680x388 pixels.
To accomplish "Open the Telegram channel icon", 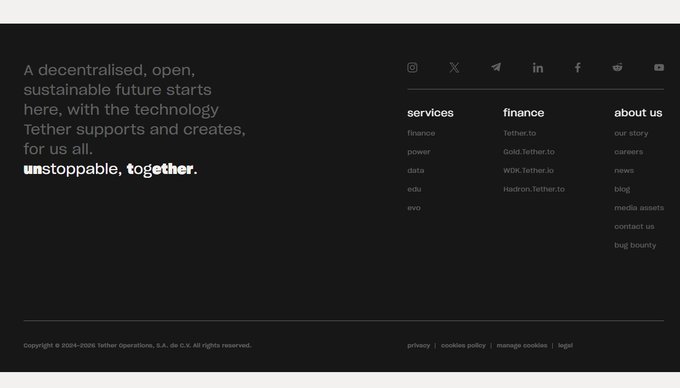I will click(496, 67).
